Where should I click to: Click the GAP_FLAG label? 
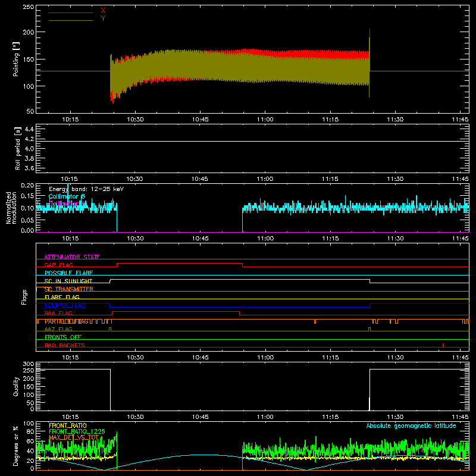[x=58, y=265]
